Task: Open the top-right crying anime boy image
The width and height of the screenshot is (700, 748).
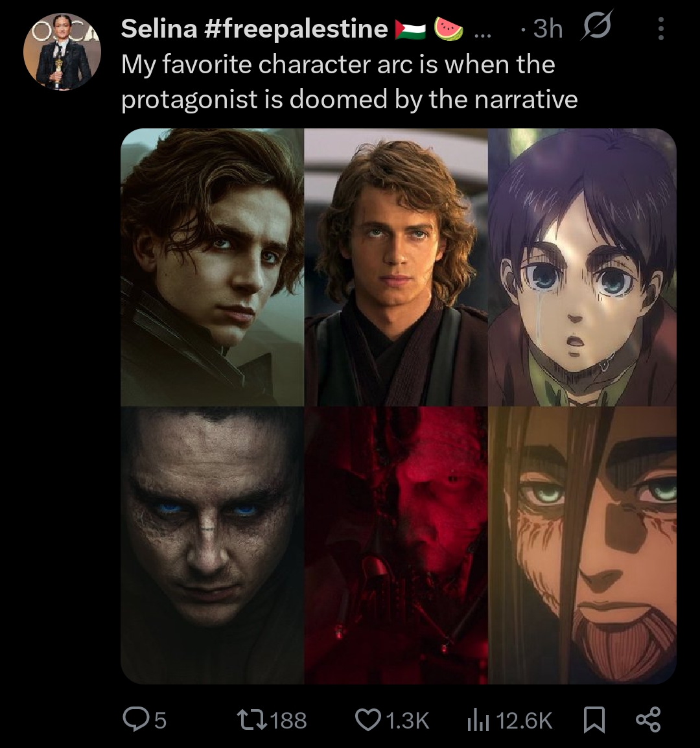Action: coord(581,267)
